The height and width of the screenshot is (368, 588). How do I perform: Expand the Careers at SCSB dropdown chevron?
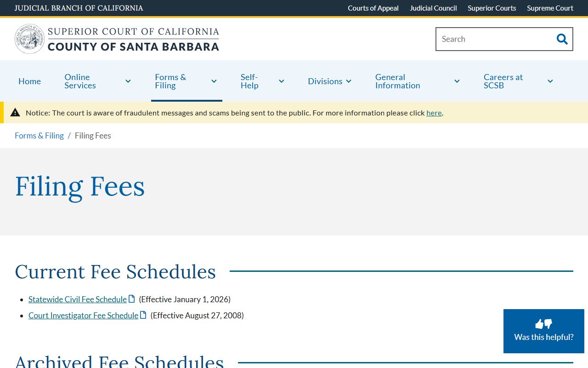tap(550, 81)
